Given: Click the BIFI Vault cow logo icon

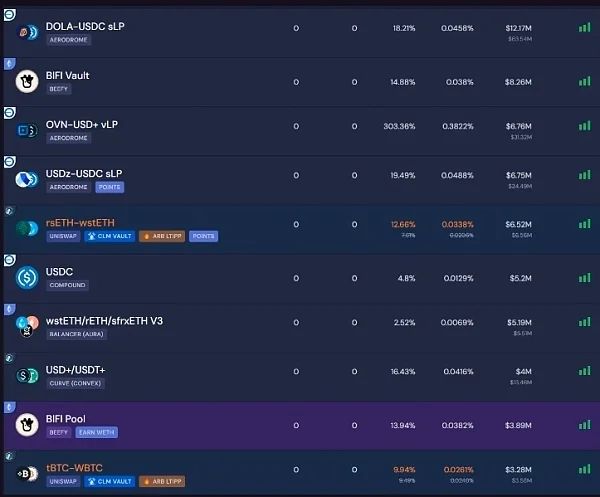Looking at the screenshot, I should point(27,81).
